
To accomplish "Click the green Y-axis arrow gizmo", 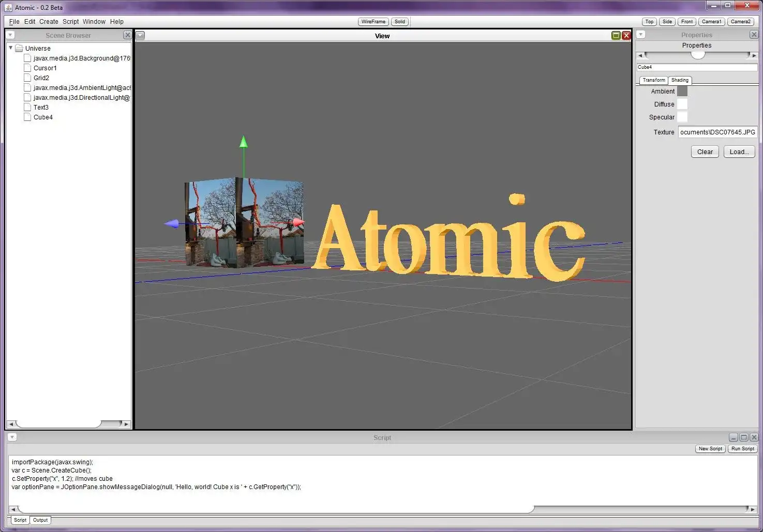I will tap(244, 142).
